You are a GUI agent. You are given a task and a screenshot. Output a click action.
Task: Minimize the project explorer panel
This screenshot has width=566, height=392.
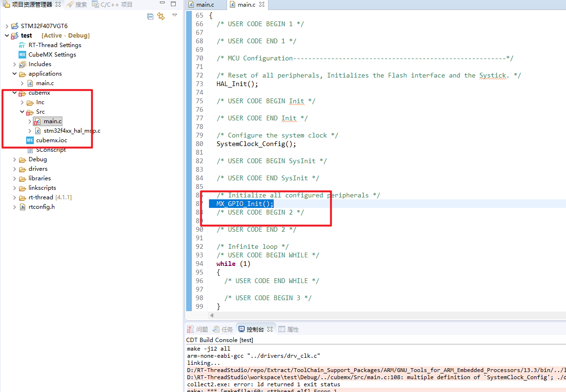(x=162, y=3)
